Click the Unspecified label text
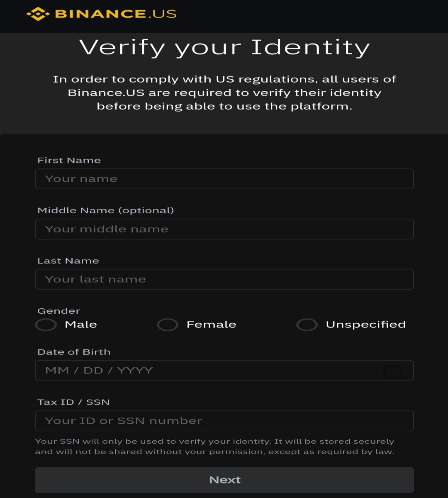This screenshot has height=498, width=448. pos(366,325)
